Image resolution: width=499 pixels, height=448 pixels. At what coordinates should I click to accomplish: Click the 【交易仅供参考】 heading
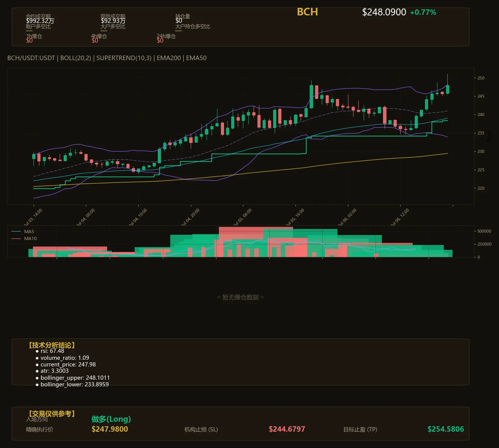[52, 414]
